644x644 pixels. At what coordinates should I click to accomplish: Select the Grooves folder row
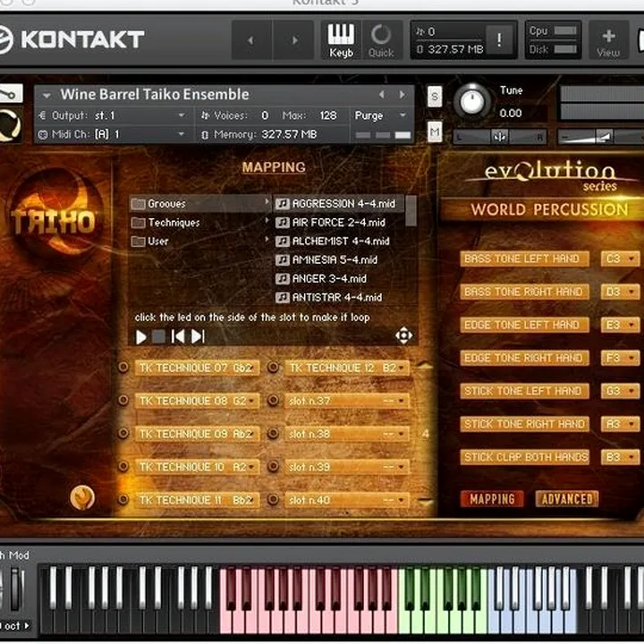[x=200, y=204]
